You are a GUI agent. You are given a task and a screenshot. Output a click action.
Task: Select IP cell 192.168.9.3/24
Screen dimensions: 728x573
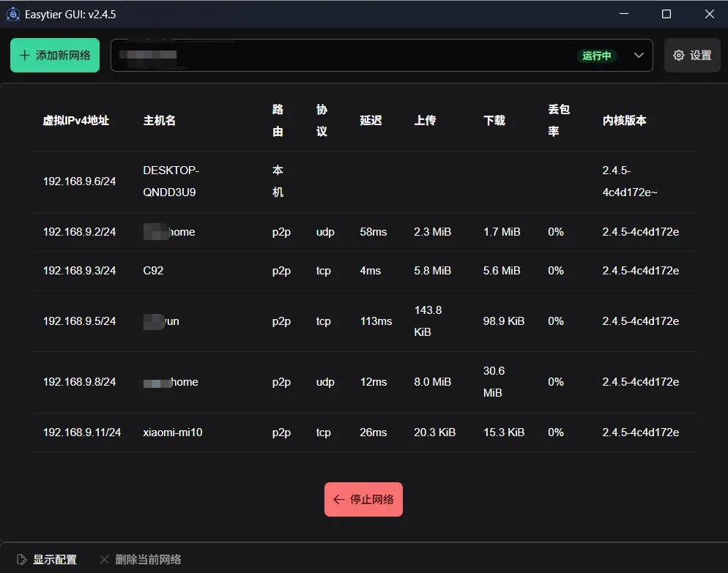click(x=79, y=271)
